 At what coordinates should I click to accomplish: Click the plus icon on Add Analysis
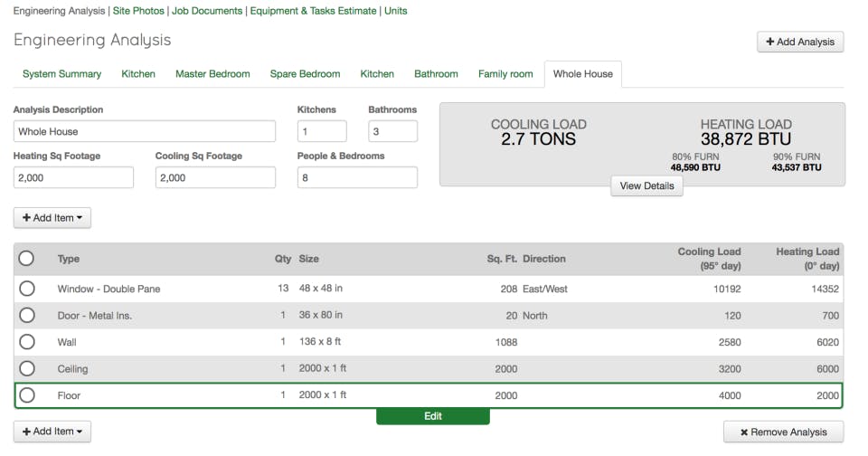769,42
